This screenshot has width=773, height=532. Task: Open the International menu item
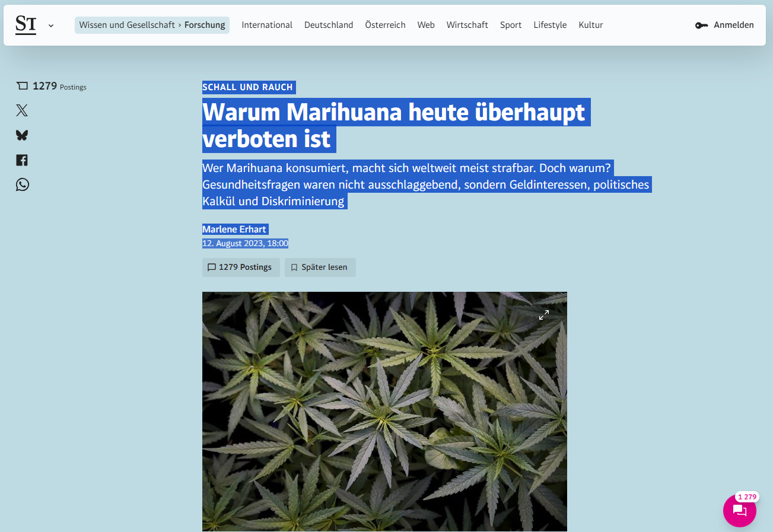click(x=267, y=25)
